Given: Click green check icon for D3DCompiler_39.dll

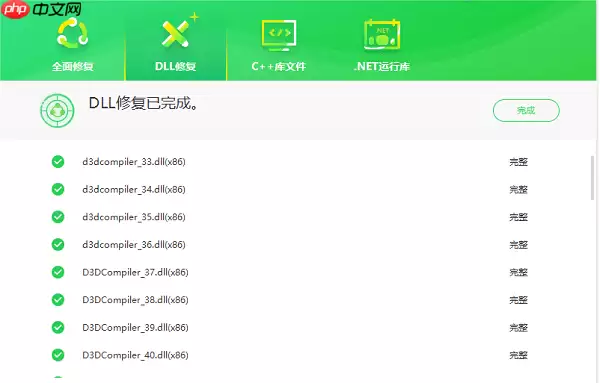Looking at the screenshot, I should 58,327.
